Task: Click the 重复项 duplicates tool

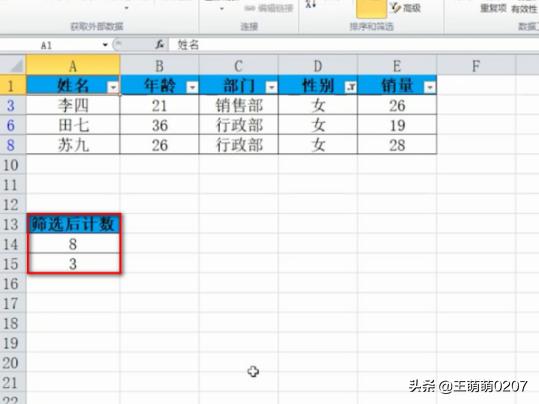Action: [493, 8]
